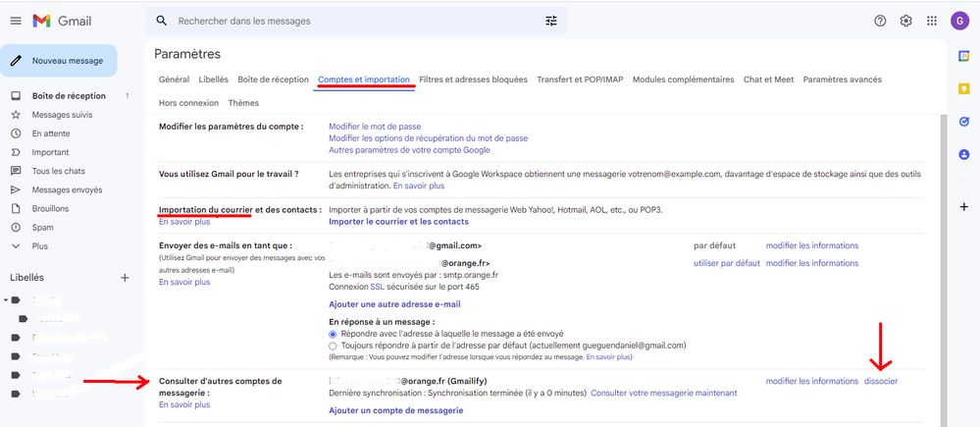The width and height of the screenshot is (980, 427).
Task: Switch to the "Filtres et adresses bloquées" tab
Action: click(473, 80)
